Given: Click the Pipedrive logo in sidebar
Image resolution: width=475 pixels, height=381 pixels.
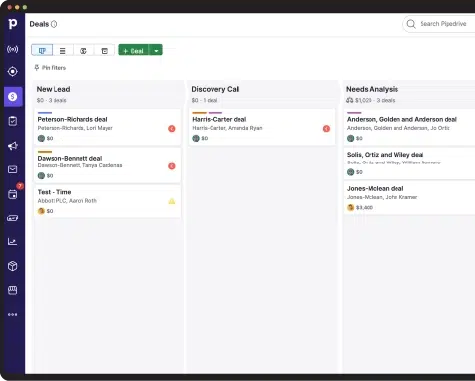Looking at the screenshot, I should click(x=13, y=24).
